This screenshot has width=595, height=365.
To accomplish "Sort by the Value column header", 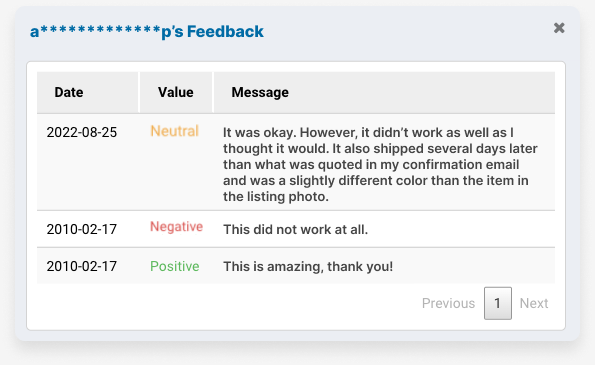I will click(176, 92).
